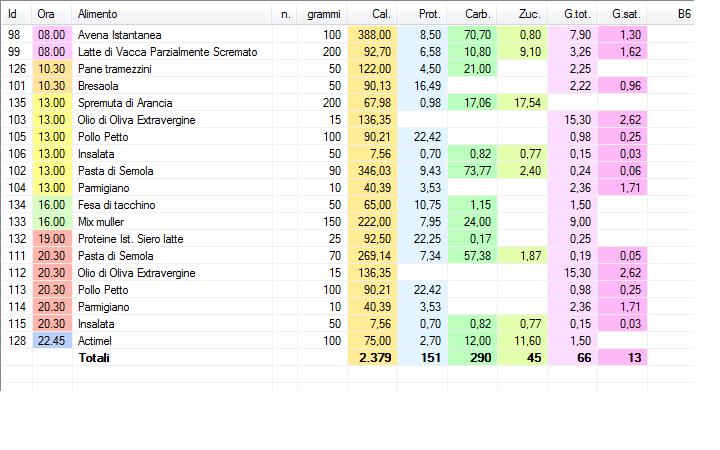The image size is (720, 450).
Task: Click the 92,50 calories cell
Action: (x=372, y=239)
